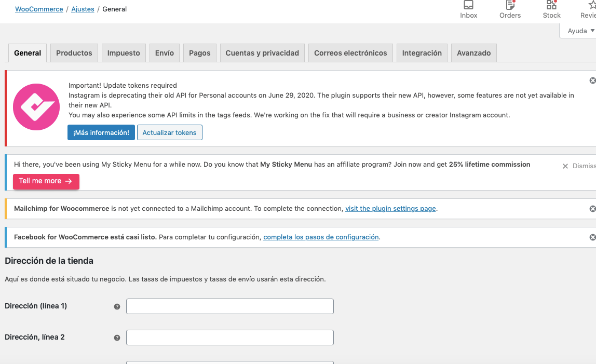Open the Reviews activity panel
This screenshot has height=364, width=596.
tap(588, 10)
